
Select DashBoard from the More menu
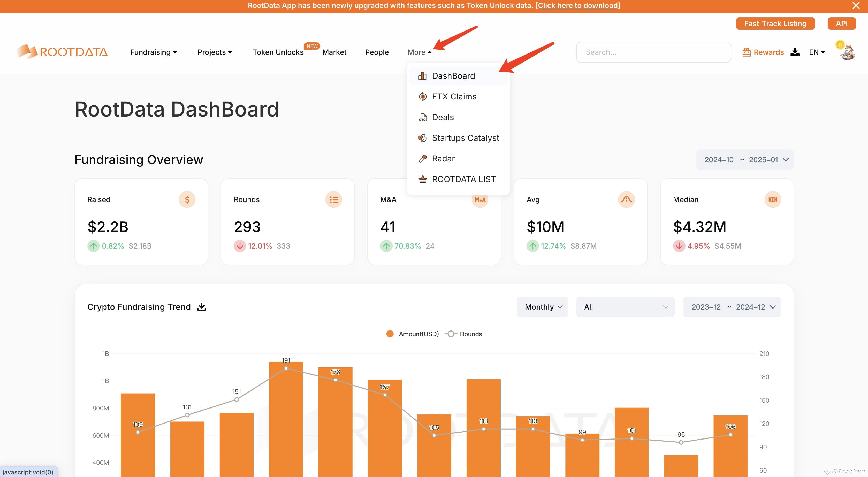[x=453, y=75]
